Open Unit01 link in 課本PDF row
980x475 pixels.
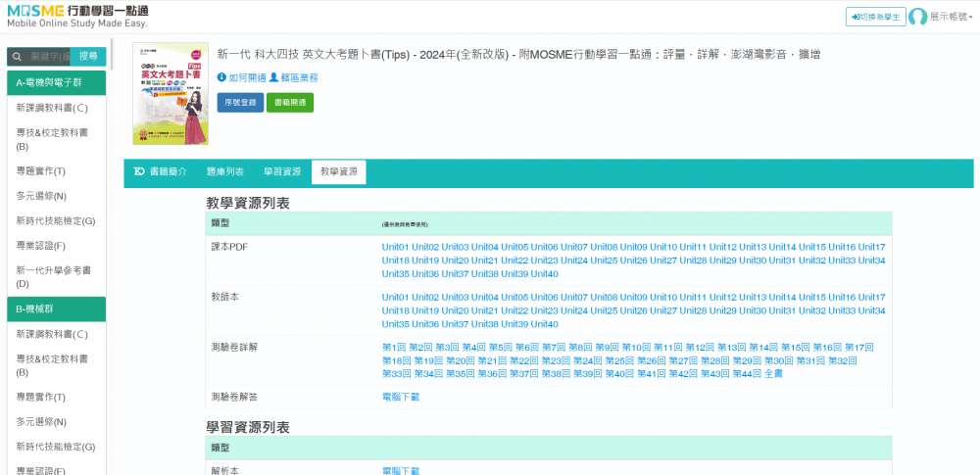(395, 247)
